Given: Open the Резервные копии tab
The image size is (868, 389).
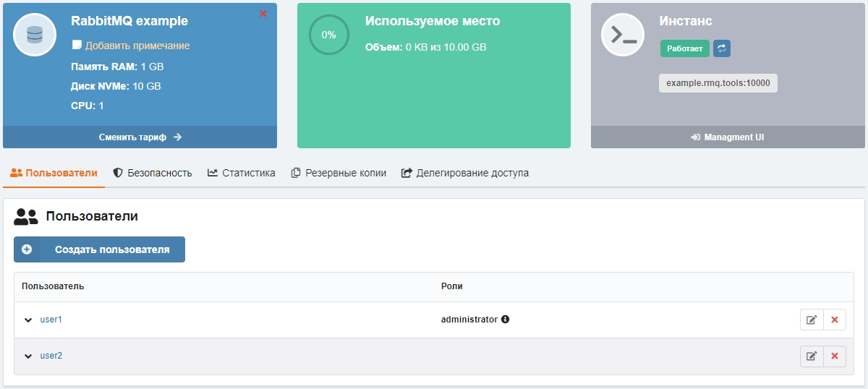Looking at the screenshot, I should pos(339,173).
